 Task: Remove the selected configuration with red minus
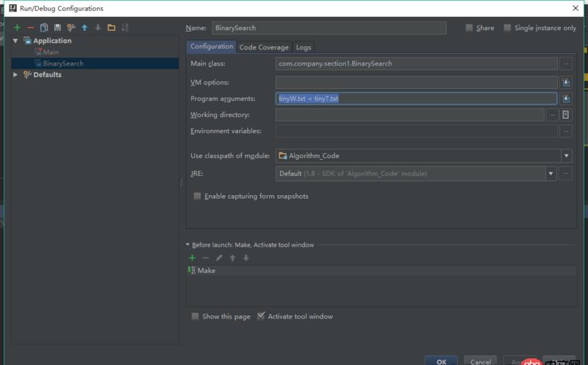click(30, 28)
